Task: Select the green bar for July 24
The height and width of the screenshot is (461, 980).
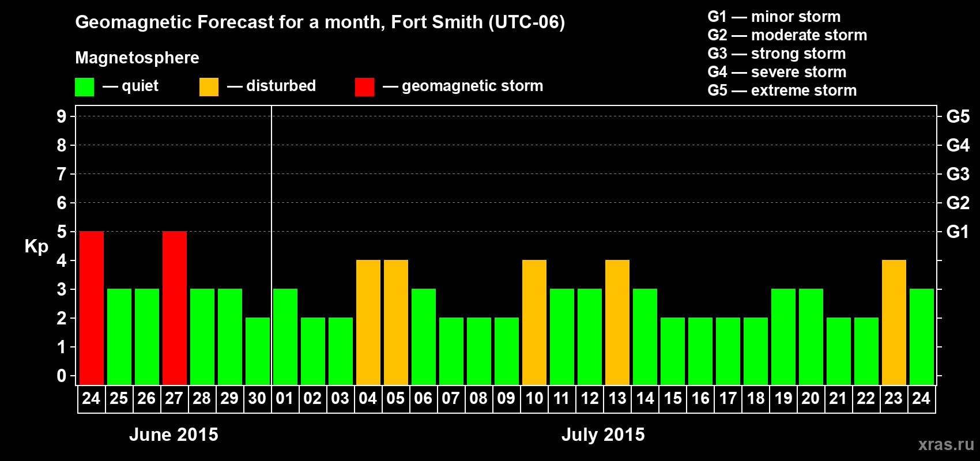Action: [x=922, y=337]
